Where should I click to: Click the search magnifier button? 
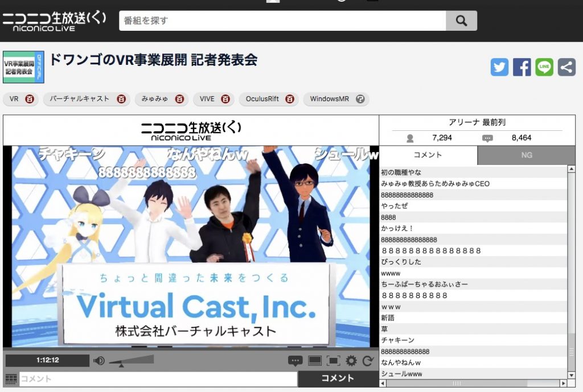tap(461, 20)
